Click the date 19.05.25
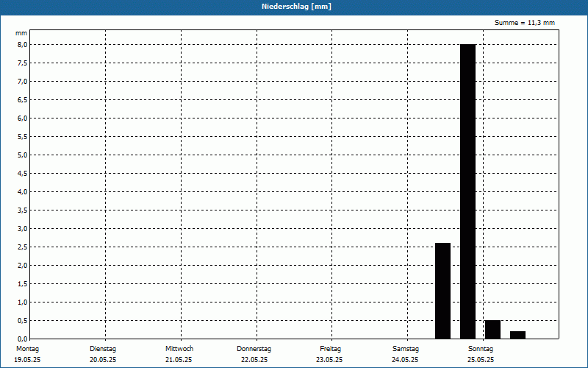 coord(27,360)
